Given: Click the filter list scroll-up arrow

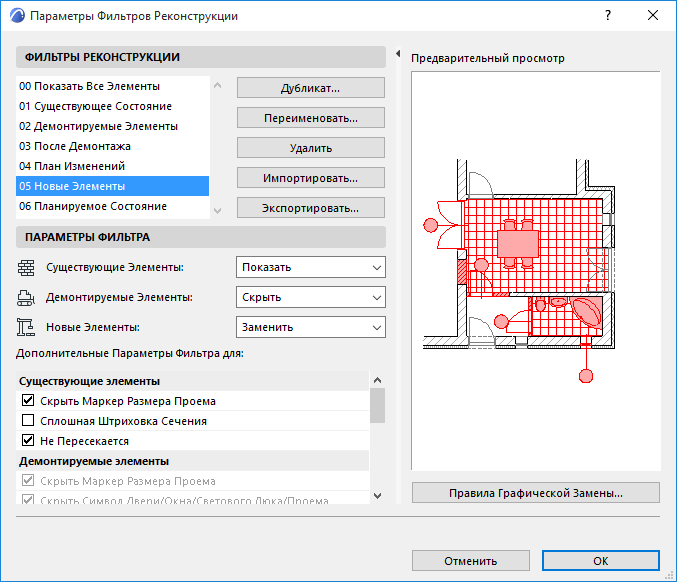Looking at the screenshot, I should (218, 85).
